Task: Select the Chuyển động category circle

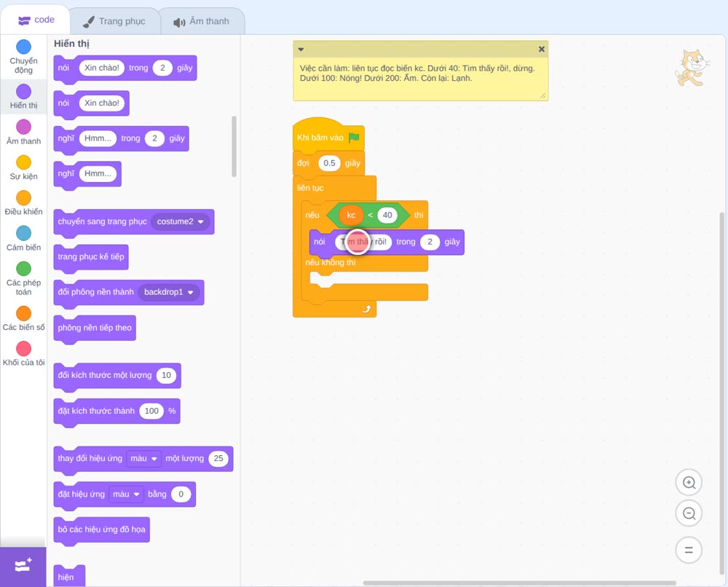Action: pyautogui.click(x=24, y=47)
